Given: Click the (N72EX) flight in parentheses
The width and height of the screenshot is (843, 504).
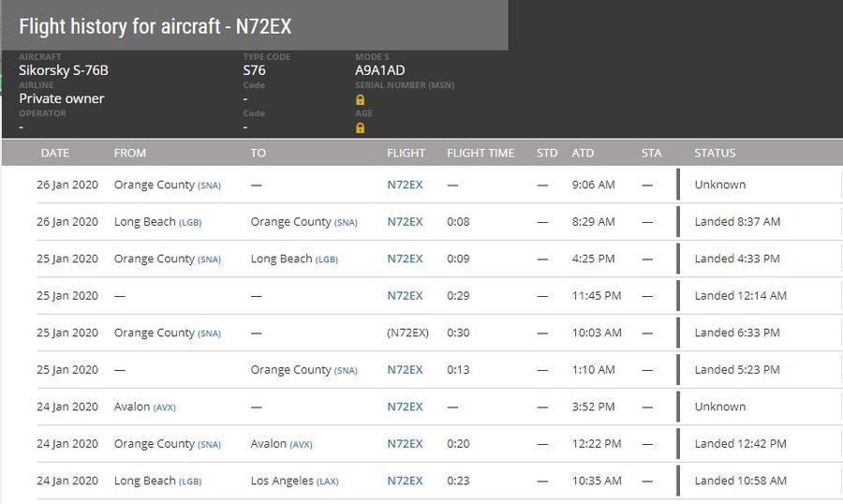Looking at the screenshot, I should [407, 333].
